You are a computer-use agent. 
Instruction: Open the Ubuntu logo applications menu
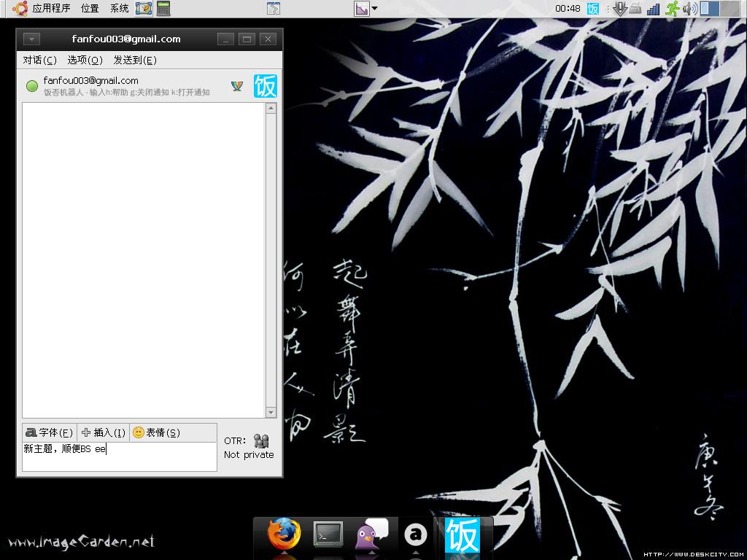[x=20, y=8]
